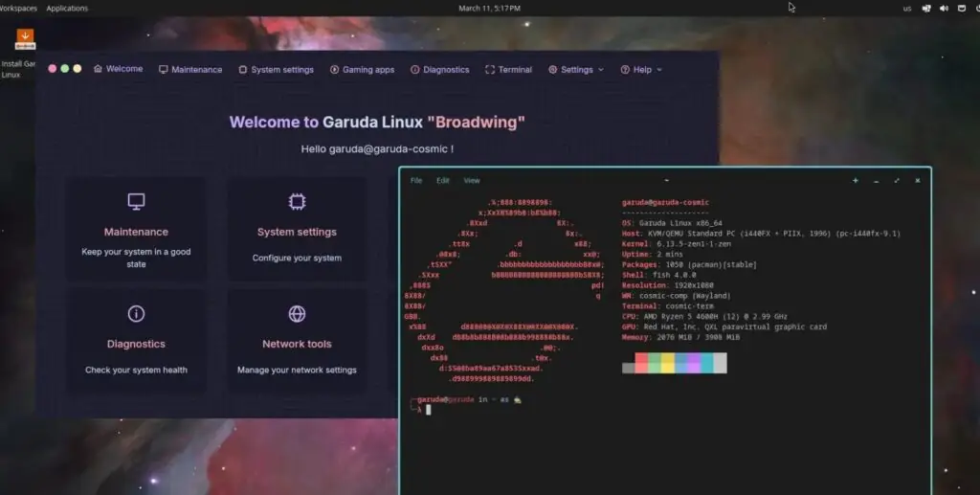
Task: Open the Welcome tab with home icon
Action: click(118, 69)
